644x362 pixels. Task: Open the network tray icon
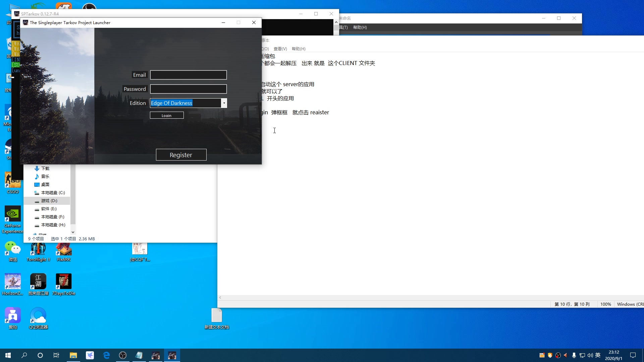tap(582, 355)
